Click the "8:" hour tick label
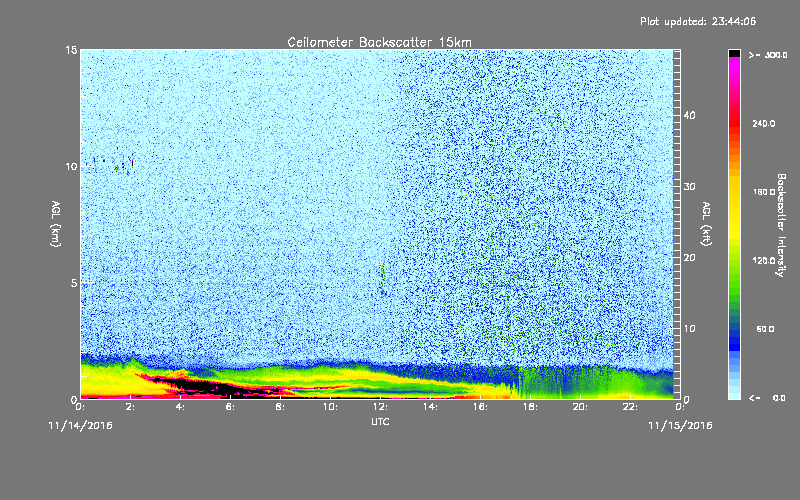The height and width of the screenshot is (500, 800). (x=281, y=407)
